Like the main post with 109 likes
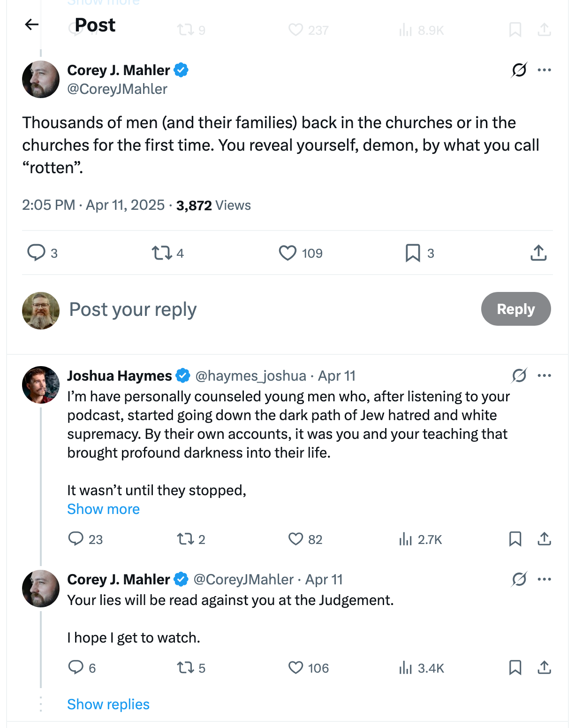Image resolution: width=575 pixels, height=728 pixels. coord(287,253)
